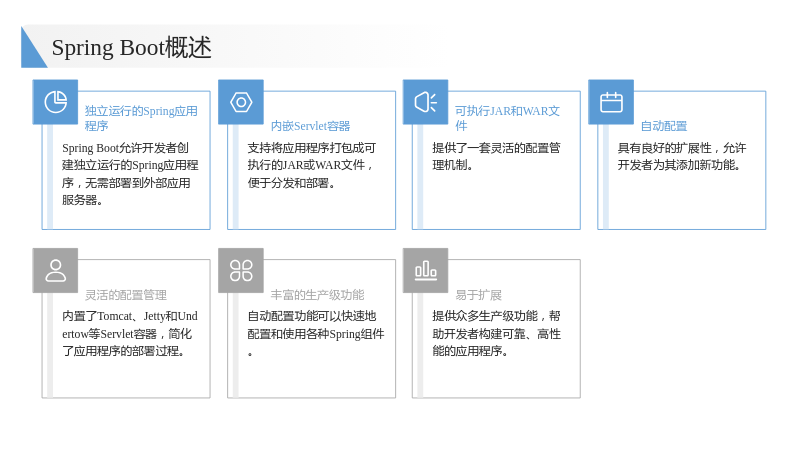Image resolution: width=800 pixels, height=450 pixels.
Task: Click the pie chart icon on first card
Action: [56, 102]
